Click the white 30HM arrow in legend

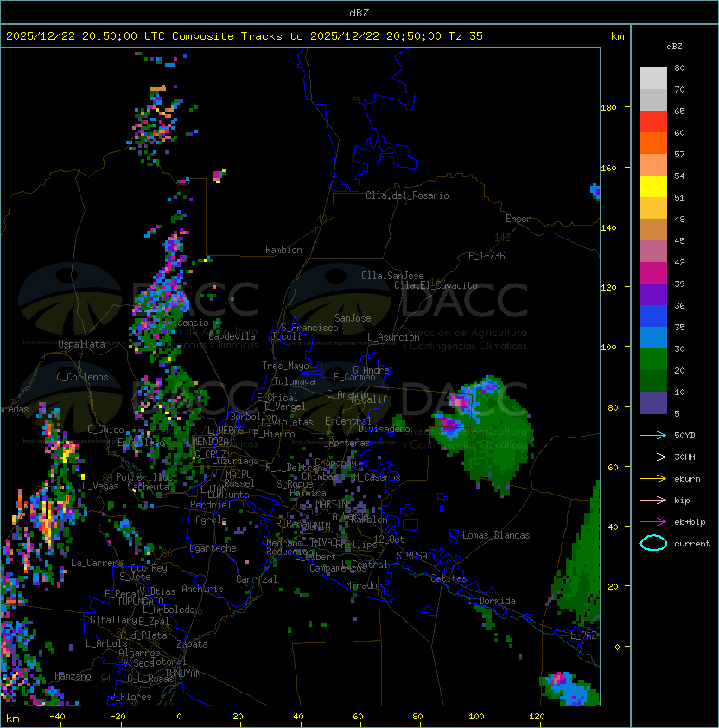click(x=653, y=457)
